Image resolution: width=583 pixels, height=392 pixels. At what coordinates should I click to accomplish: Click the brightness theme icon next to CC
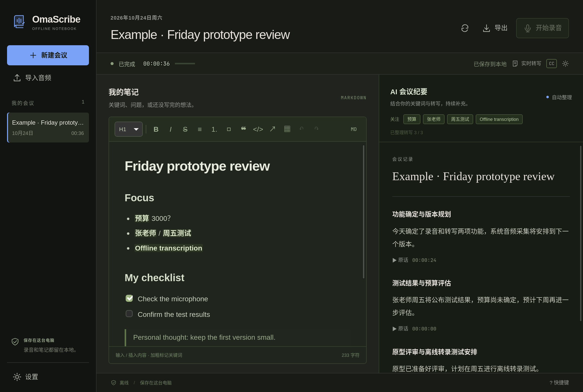click(x=565, y=64)
